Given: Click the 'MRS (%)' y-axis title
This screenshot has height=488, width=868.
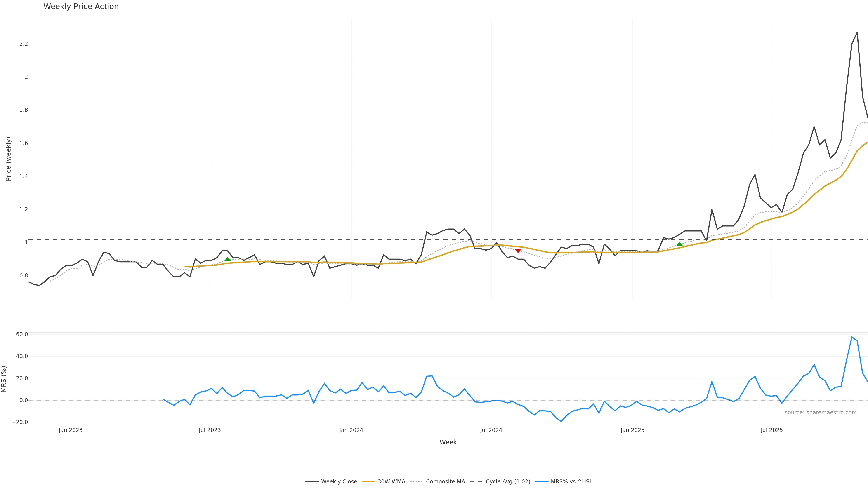Looking at the screenshot, I should click(x=4, y=379).
